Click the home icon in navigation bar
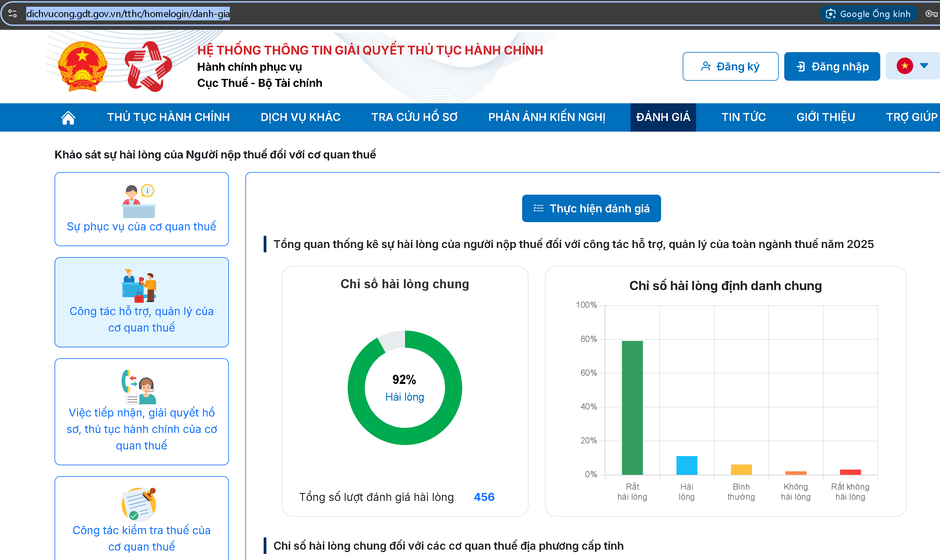This screenshot has height=560, width=940. coord(68,117)
